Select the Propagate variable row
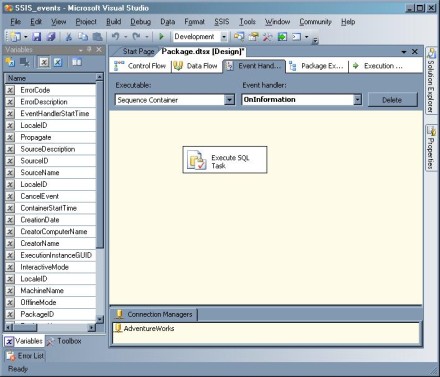 pyautogui.click(x=50, y=137)
